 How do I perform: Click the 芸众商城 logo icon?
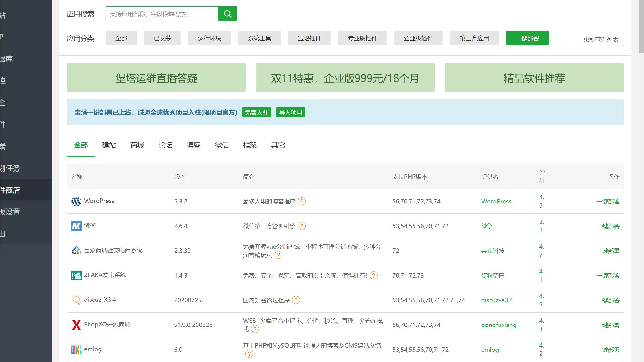coord(76,251)
